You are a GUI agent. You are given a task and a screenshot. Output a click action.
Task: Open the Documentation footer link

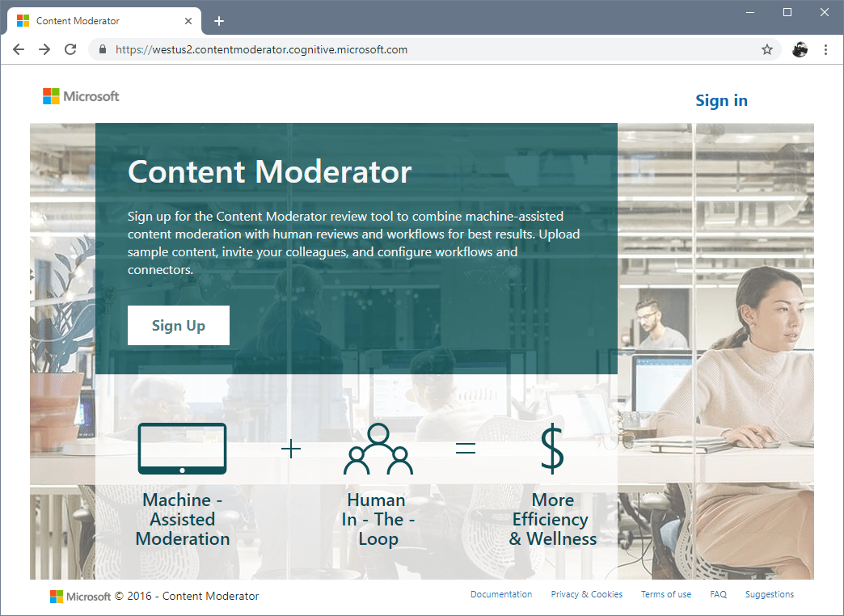click(501, 594)
